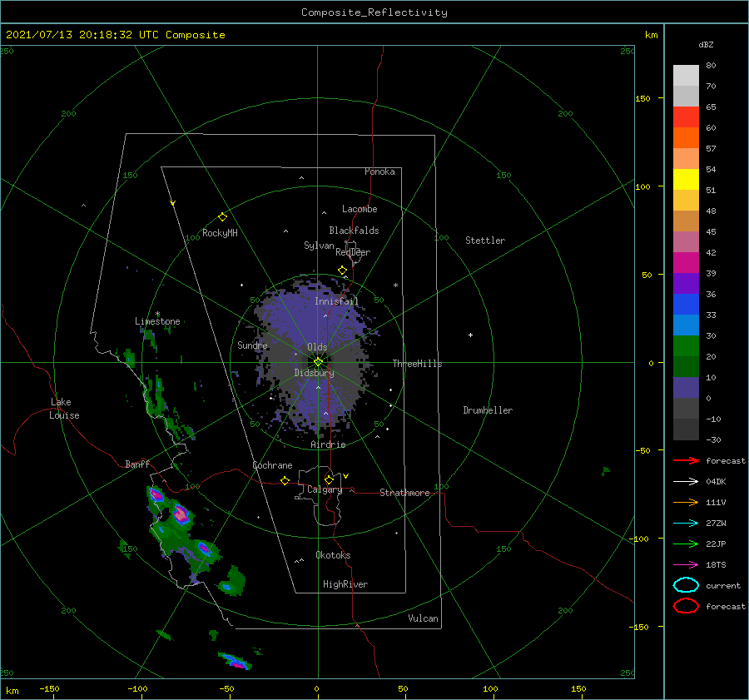
Task: Click the Ponoka city label
Action: click(x=379, y=171)
